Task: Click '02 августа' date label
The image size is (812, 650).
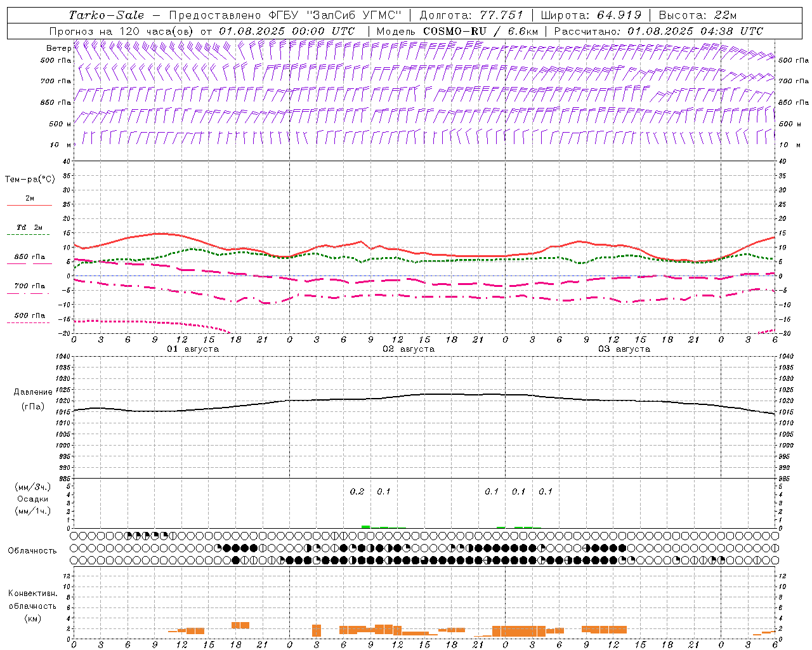Action: click(x=409, y=349)
